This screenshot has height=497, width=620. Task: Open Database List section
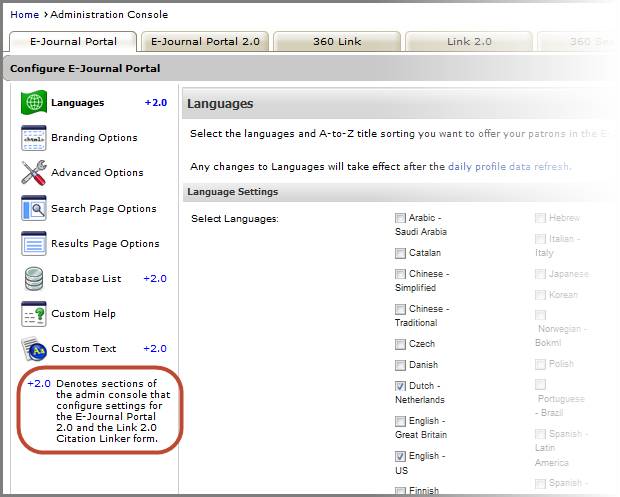[86, 279]
